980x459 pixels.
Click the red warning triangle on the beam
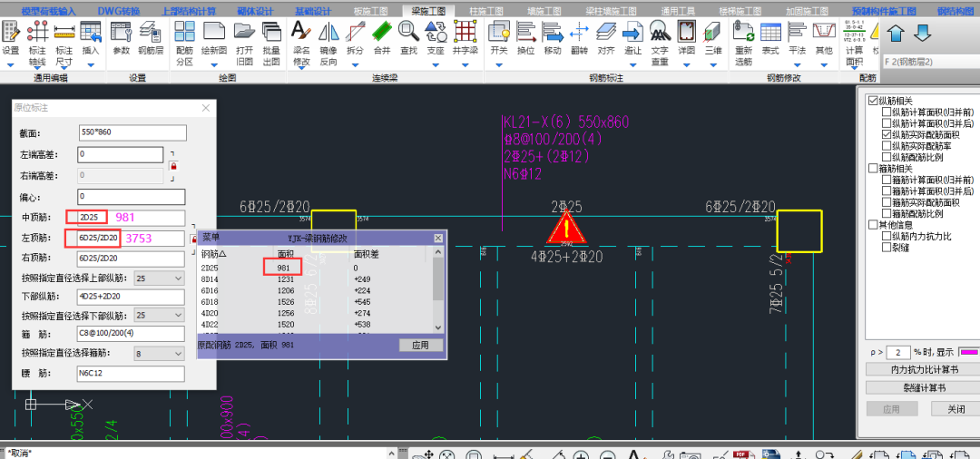click(x=566, y=227)
